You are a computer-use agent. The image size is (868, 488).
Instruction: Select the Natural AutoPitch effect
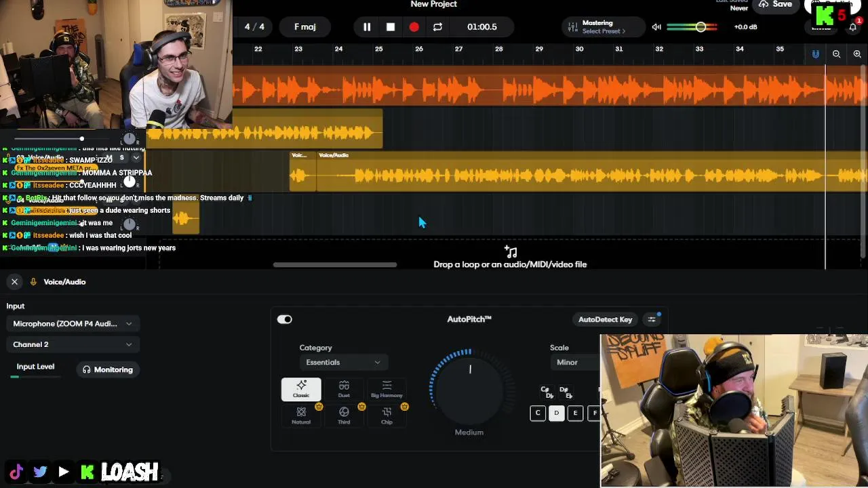(x=301, y=415)
